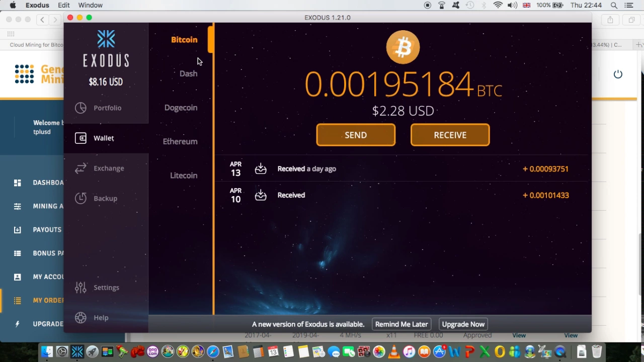This screenshot has height=362, width=644.
Task: Open the Portfolio section
Action: (106, 108)
